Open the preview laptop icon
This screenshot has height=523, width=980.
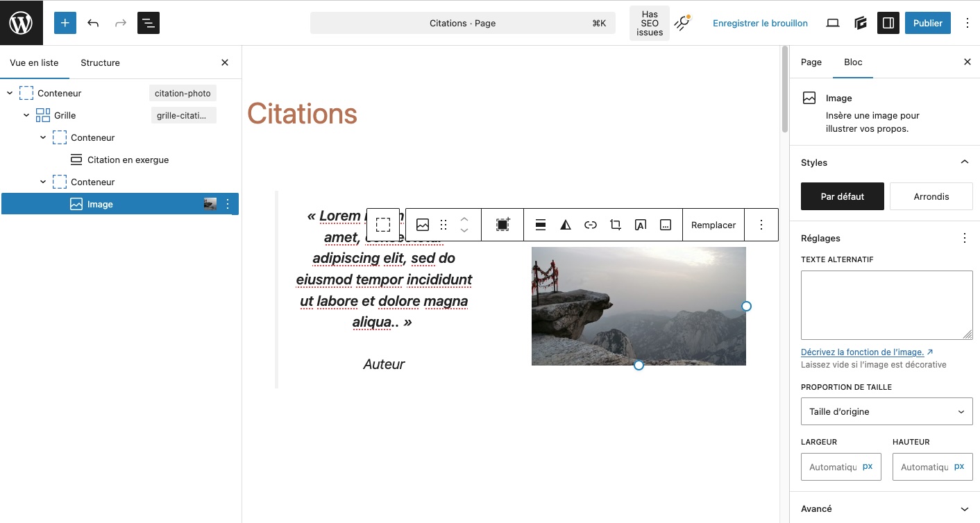[832, 22]
